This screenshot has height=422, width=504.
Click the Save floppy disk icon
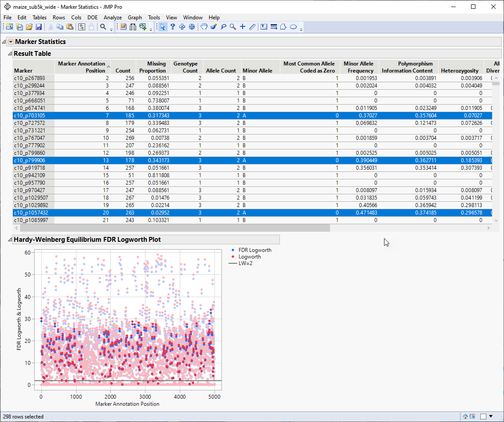(x=39, y=27)
